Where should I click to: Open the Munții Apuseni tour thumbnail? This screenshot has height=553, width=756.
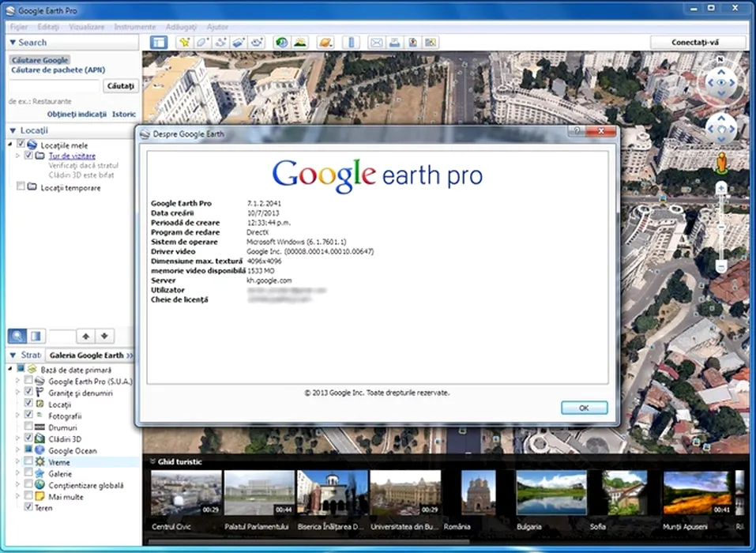tap(697, 493)
